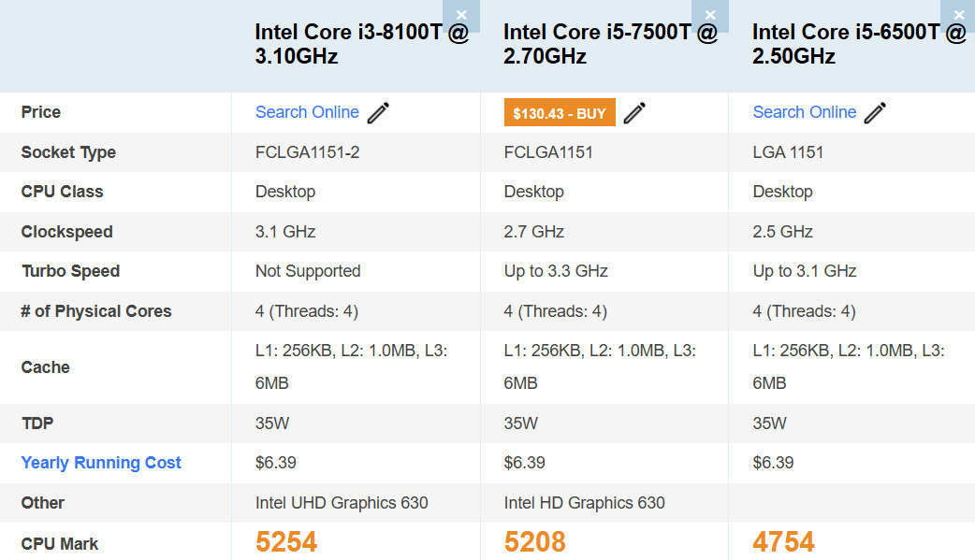This screenshot has width=975, height=560.
Task: Open the Yearly Running Cost link
Action: [101, 463]
